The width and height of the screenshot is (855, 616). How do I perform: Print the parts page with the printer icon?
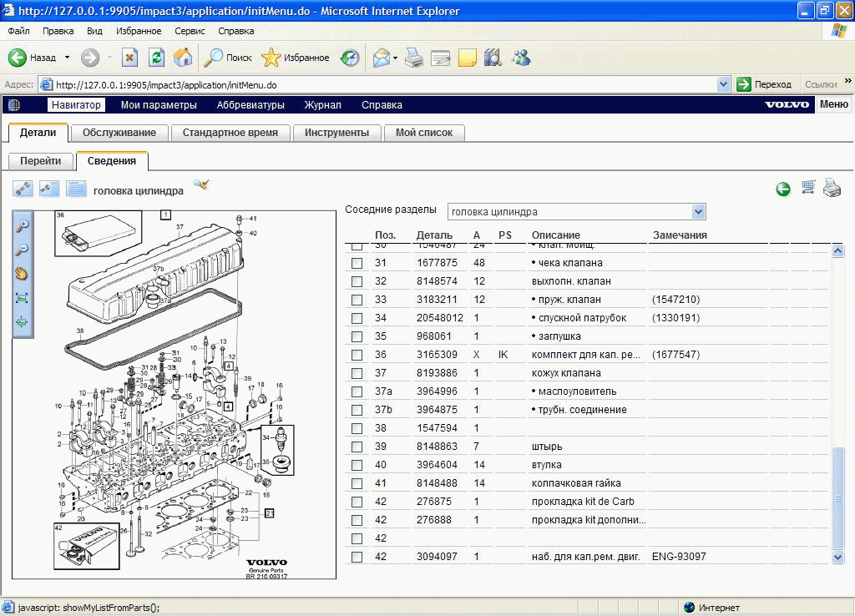[832, 188]
